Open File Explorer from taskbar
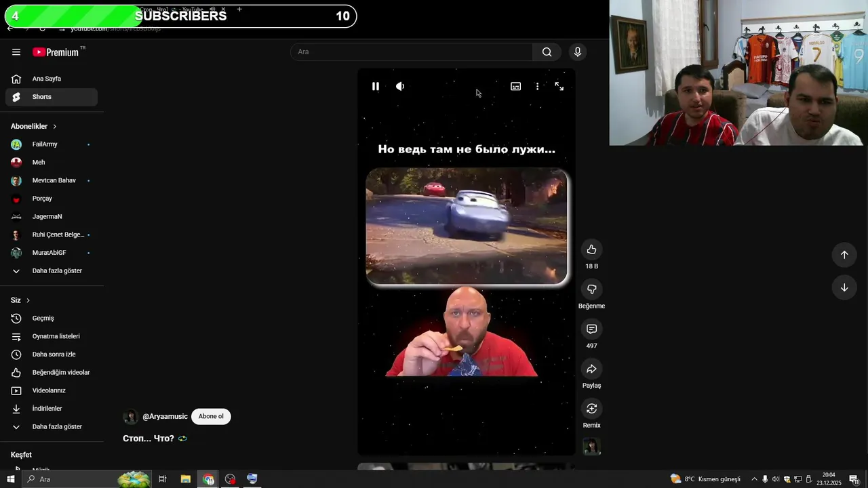The image size is (868, 488). click(185, 479)
